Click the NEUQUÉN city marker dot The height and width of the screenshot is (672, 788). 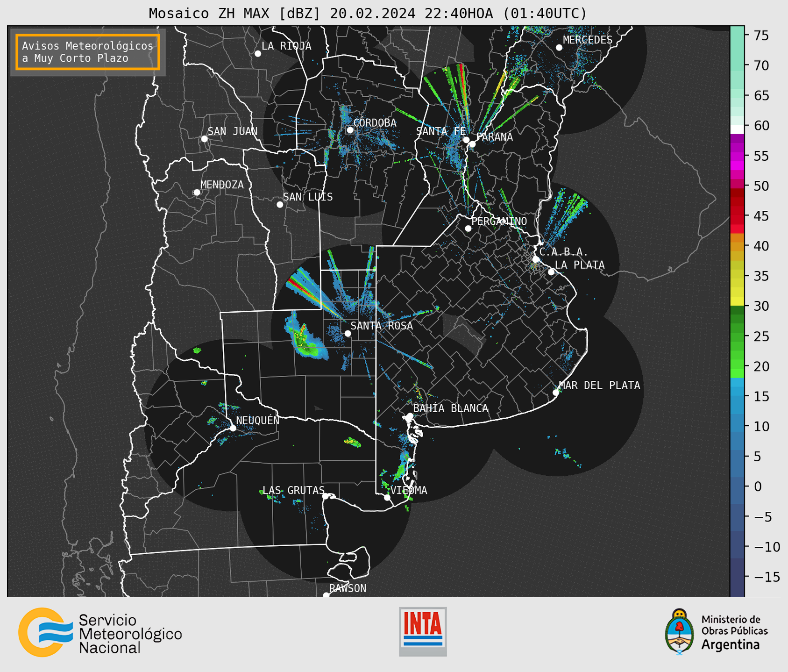(x=233, y=428)
